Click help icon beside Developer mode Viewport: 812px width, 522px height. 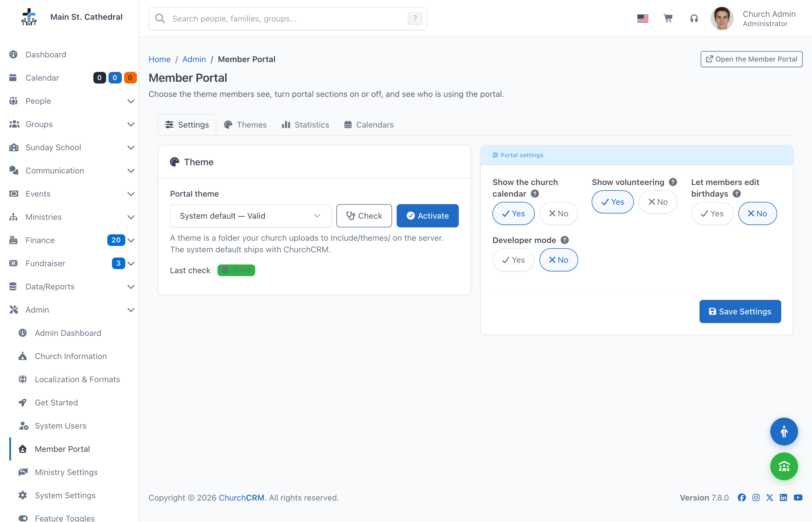tap(565, 240)
